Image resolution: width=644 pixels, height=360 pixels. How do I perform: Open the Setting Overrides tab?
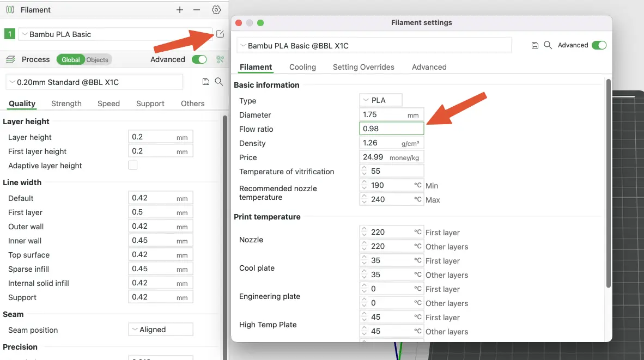coord(363,67)
